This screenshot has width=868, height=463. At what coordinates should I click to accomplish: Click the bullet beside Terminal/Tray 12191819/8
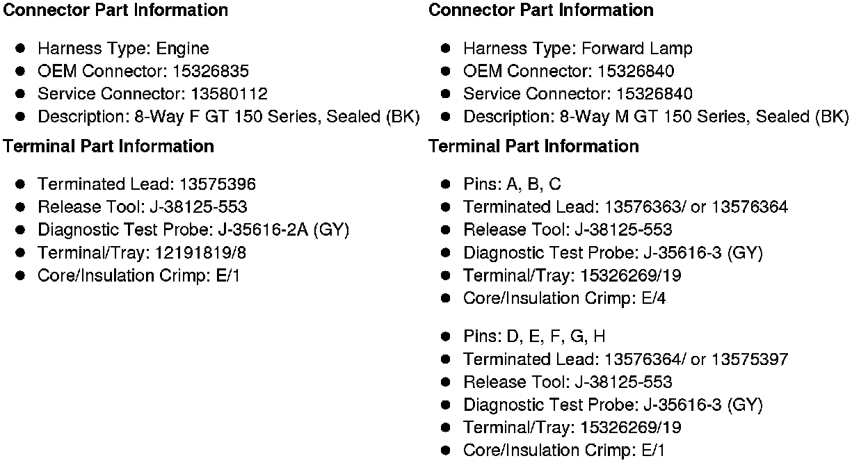21,253
